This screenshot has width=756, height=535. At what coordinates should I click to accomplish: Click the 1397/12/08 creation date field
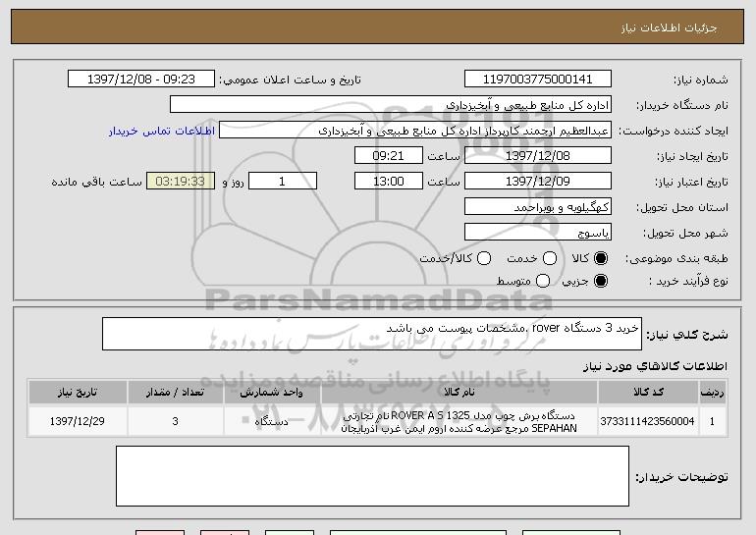tap(537, 156)
